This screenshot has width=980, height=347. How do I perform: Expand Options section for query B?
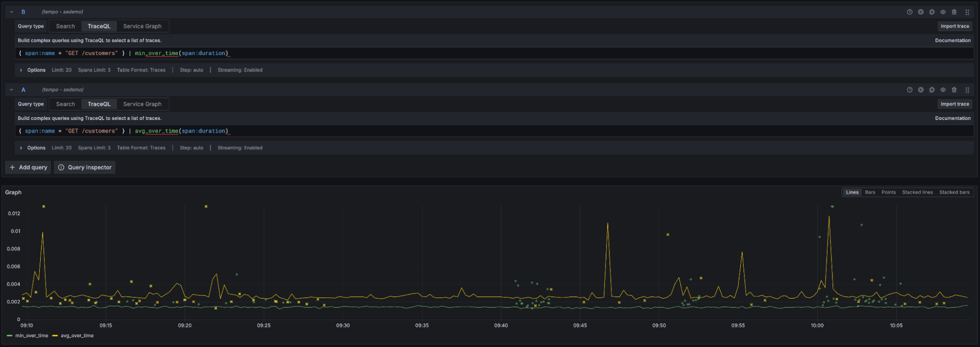21,70
